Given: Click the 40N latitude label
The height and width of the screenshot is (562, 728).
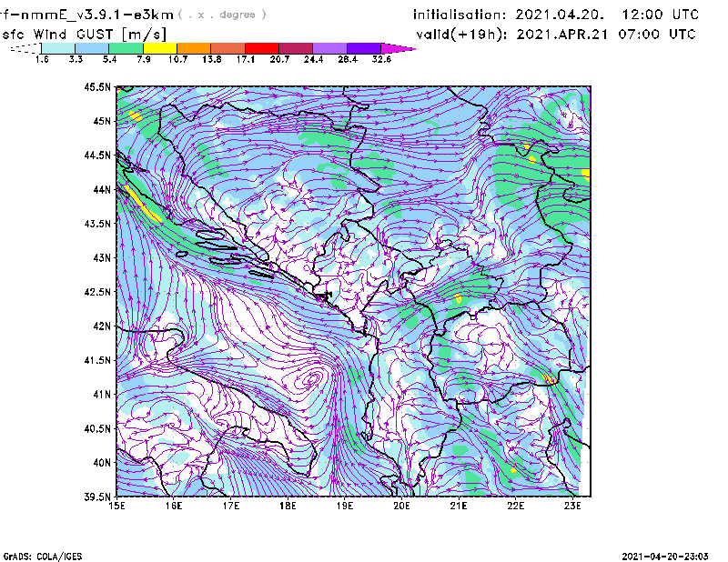Looking at the screenshot, I should 102,463.
